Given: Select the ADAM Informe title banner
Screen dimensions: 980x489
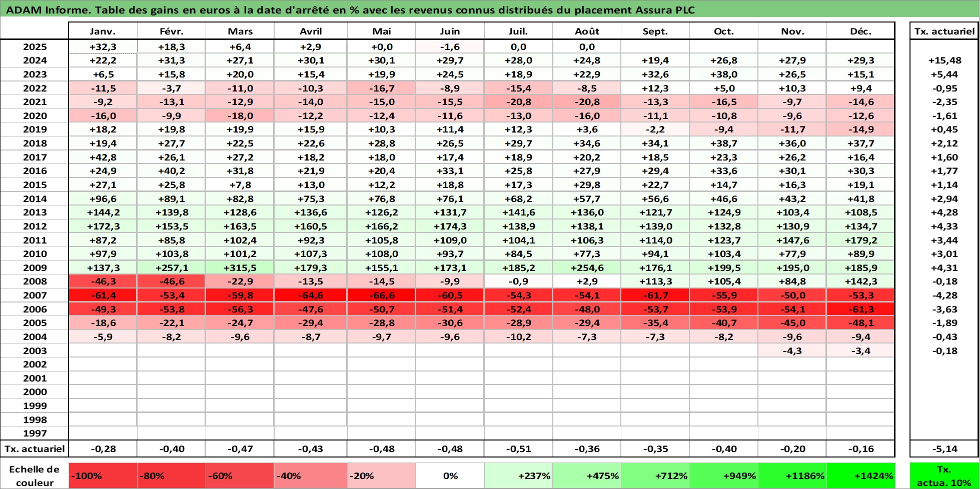Looking at the screenshot, I should point(490,9).
